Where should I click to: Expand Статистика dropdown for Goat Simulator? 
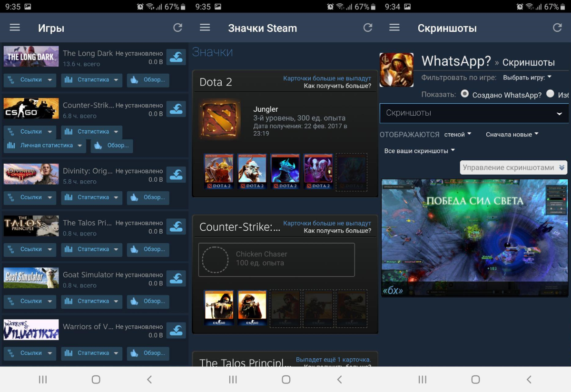click(92, 301)
